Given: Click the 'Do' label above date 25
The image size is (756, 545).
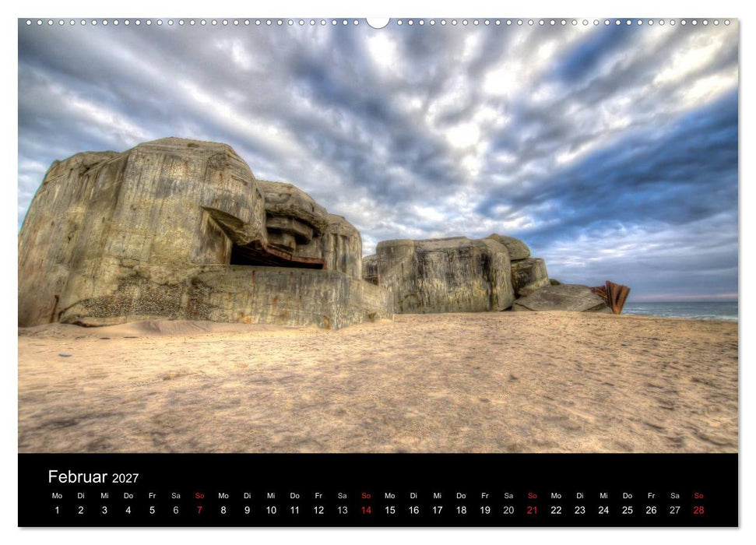Looking at the screenshot, I should (628, 496).
